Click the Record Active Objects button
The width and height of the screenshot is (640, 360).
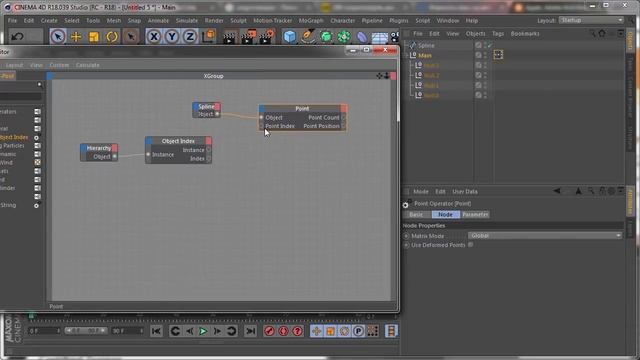click(x=269, y=331)
